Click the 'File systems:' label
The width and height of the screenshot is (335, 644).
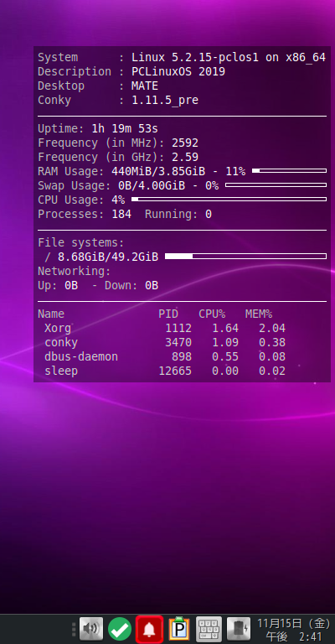80,242
